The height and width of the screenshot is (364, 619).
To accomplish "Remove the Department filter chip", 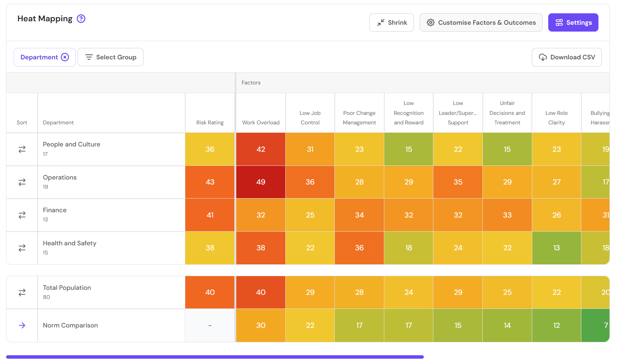I will pos(65,57).
